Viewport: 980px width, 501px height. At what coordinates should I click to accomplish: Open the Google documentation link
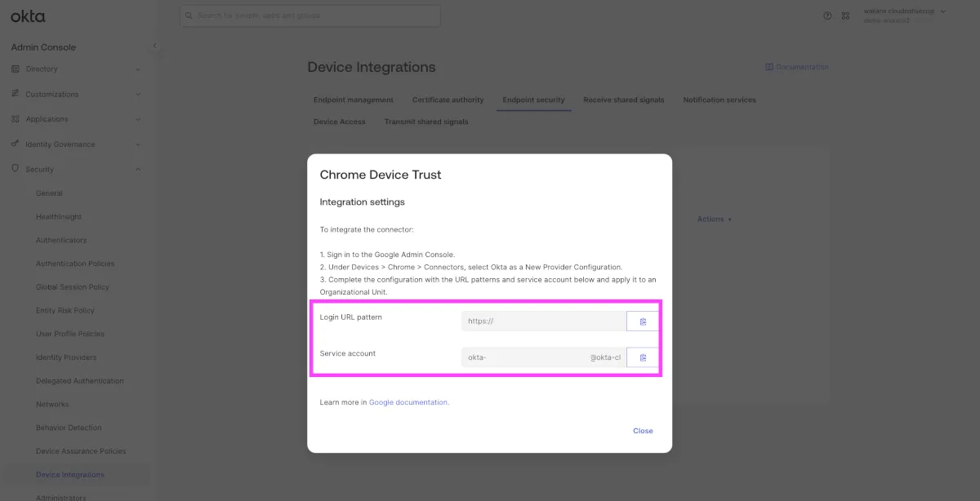pyautogui.click(x=408, y=402)
